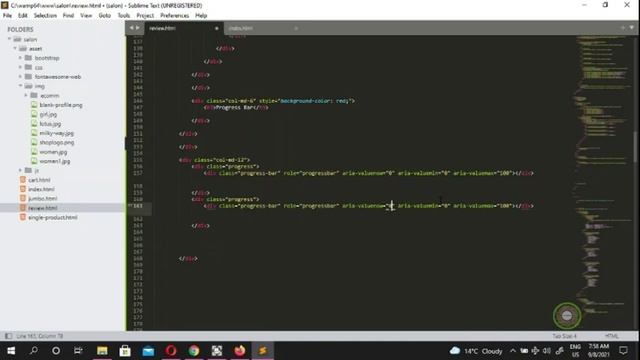640x360 pixels.
Task: Go to next tab using right arrow
Action: point(138,28)
